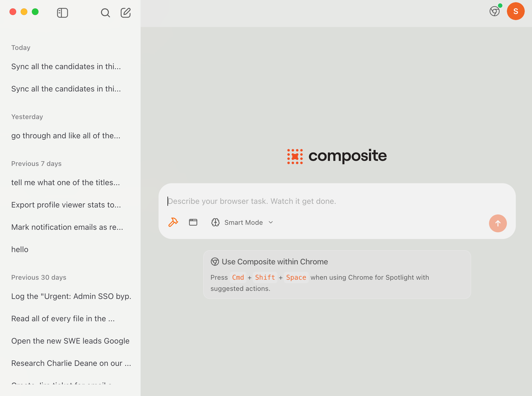Viewport: 532px width, 396px height.
Task: Open the search icon in sidebar header
Action: point(105,13)
